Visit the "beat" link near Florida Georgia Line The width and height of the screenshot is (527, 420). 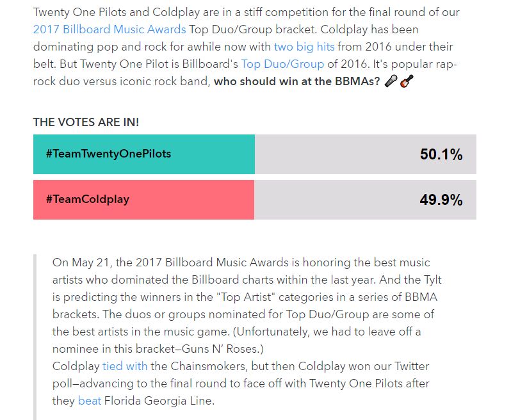(x=90, y=401)
